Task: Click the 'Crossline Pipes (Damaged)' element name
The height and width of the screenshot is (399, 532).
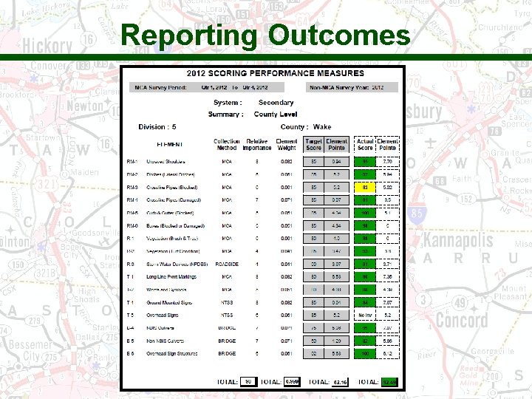Action: pyautogui.click(x=174, y=200)
